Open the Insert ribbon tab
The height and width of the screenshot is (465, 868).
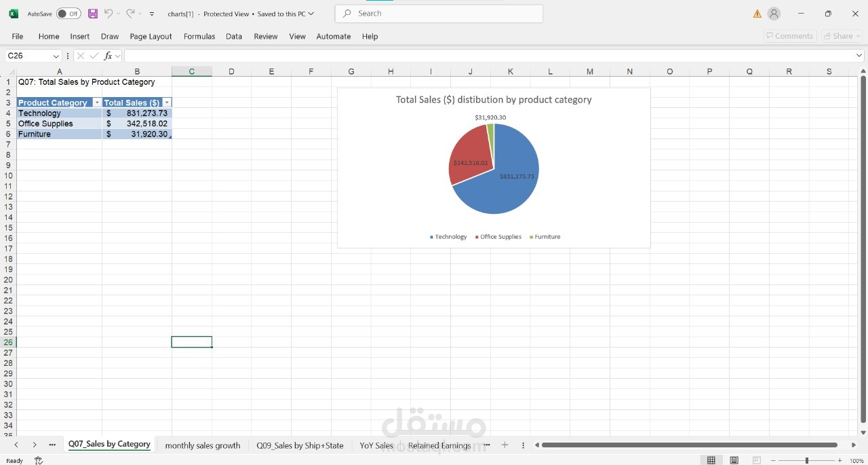[x=80, y=37]
